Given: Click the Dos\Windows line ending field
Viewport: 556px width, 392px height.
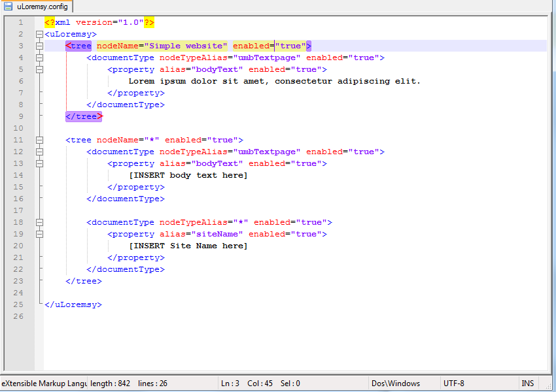Looking at the screenshot, I should tap(404, 384).
